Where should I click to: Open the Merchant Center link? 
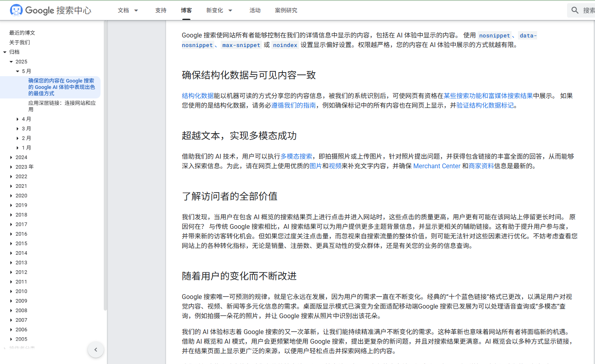(x=437, y=166)
